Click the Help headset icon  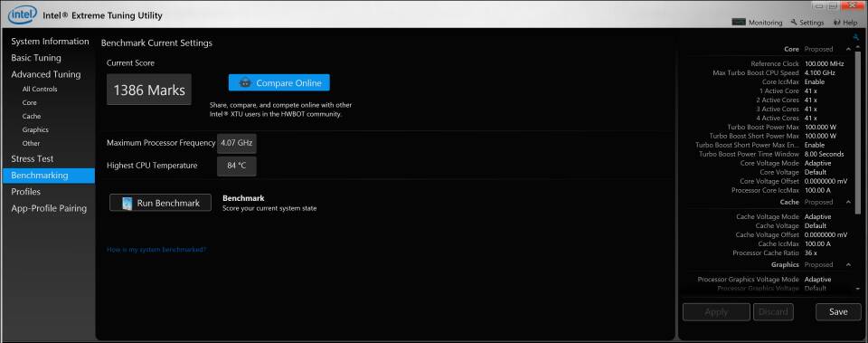pyautogui.click(x=836, y=23)
